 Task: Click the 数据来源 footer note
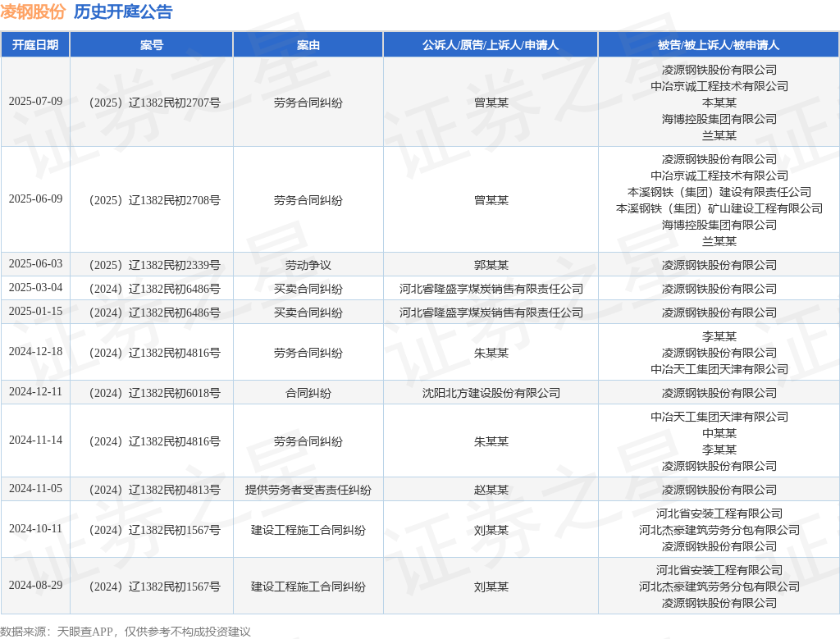(x=126, y=632)
